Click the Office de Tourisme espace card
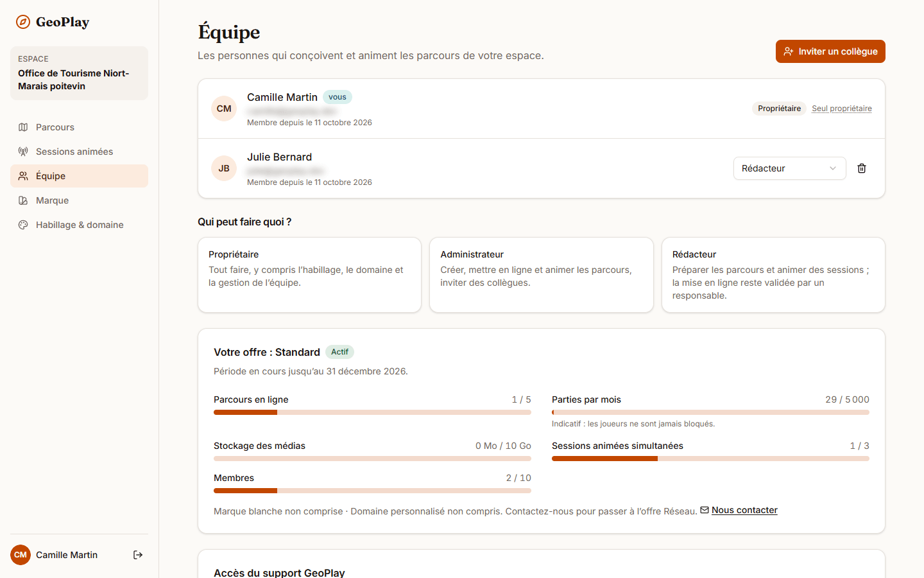The height and width of the screenshot is (578, 924). [79, 73]
